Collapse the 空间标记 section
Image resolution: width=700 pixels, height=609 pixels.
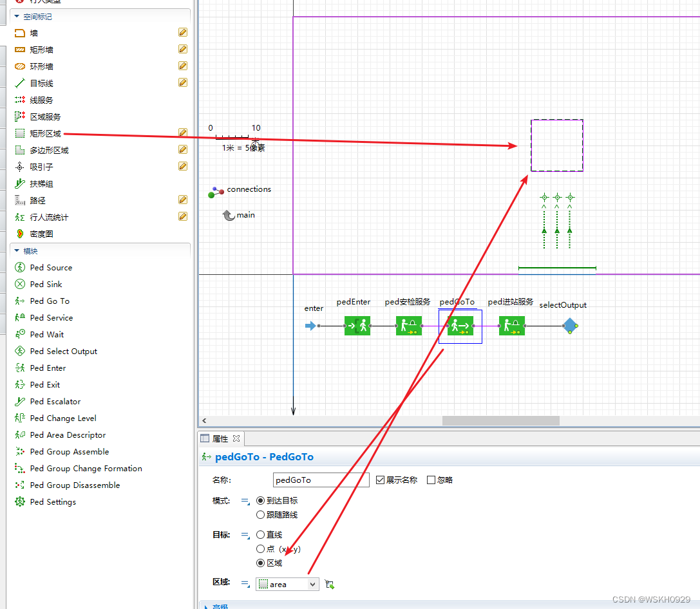pyautogui.click(x=17, y=17)
